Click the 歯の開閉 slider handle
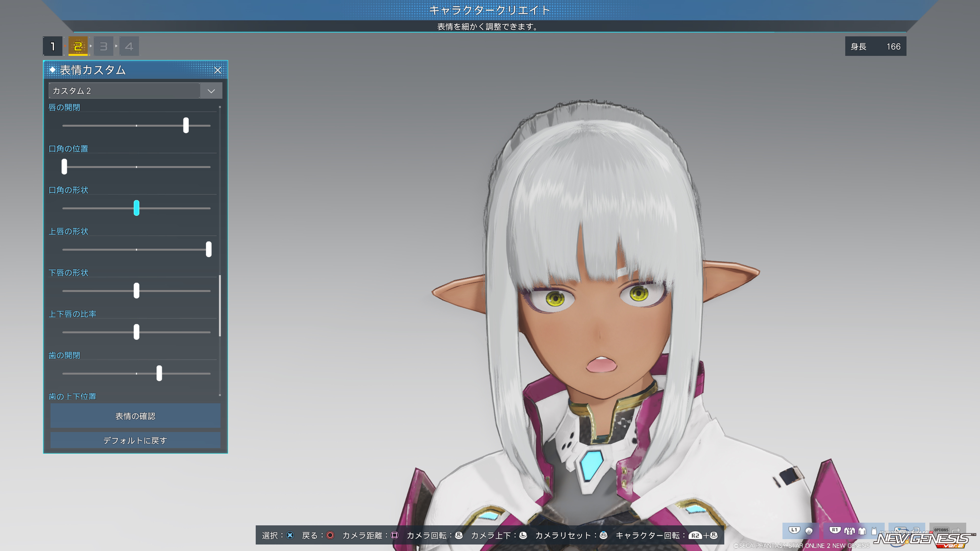 pos(159,373)
